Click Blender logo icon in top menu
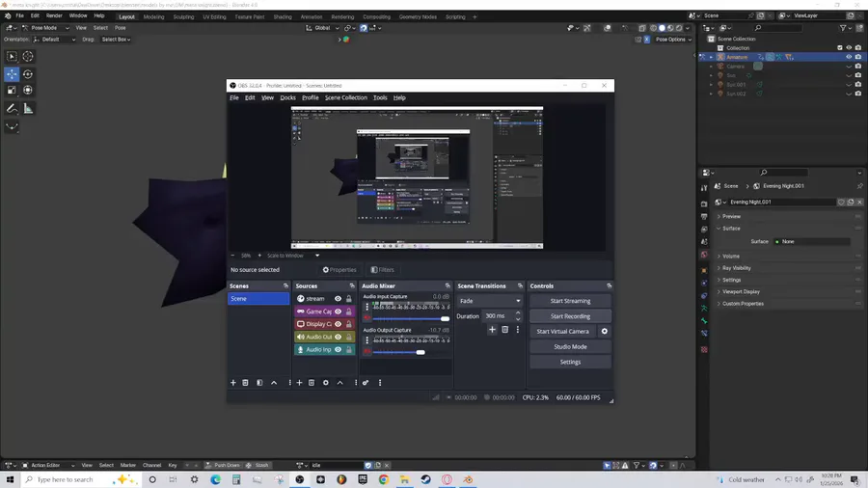The height and width of the screenshot is (488, 868). point(8,16)
